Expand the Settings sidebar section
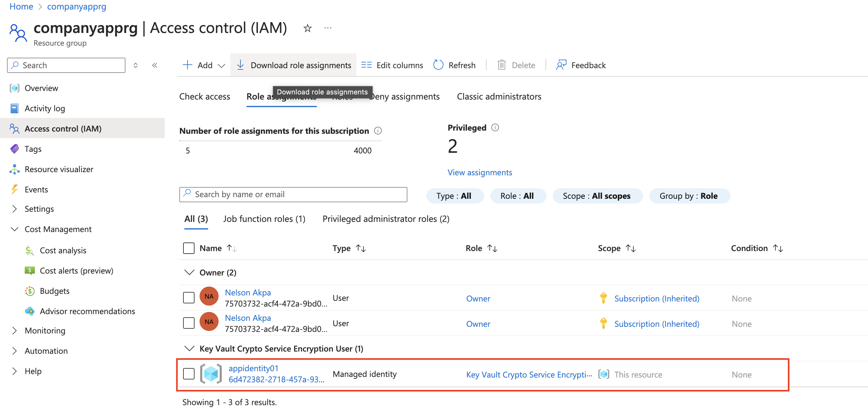 point(15,209)
